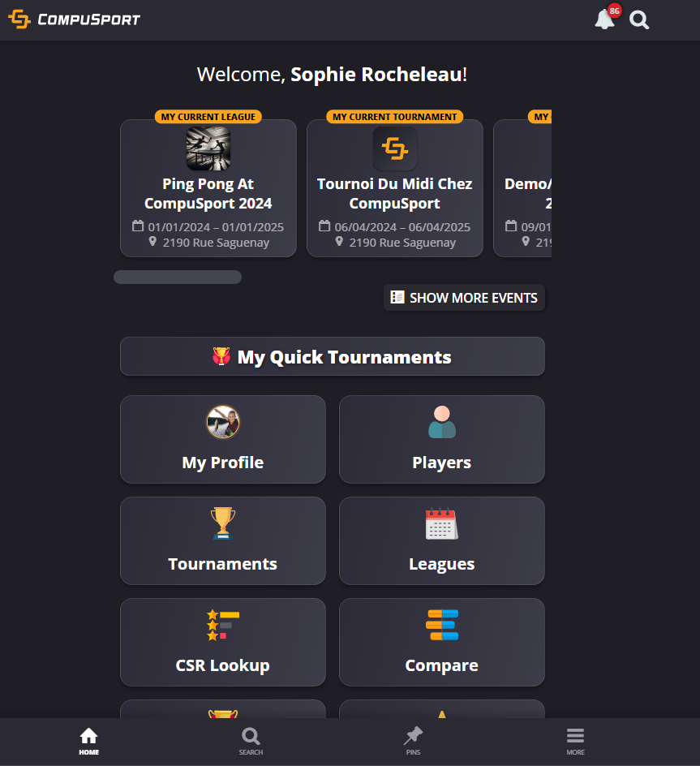Click the calendar Leagues icon

pyautogui.click(x=441, y=523)
